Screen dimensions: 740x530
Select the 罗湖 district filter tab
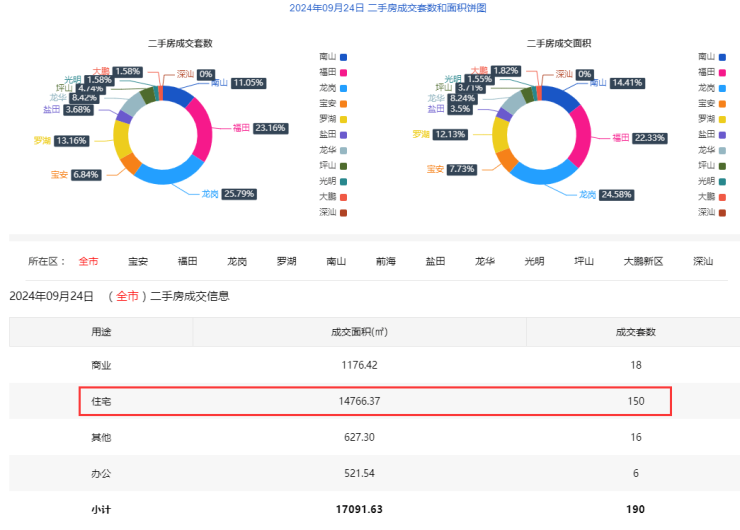(286, 261)
